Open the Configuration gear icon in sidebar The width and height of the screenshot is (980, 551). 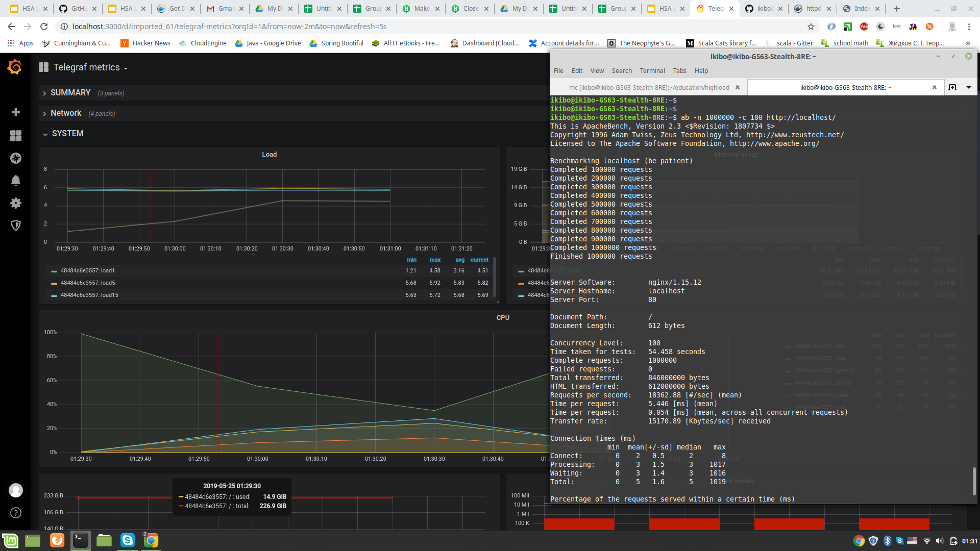16,203
